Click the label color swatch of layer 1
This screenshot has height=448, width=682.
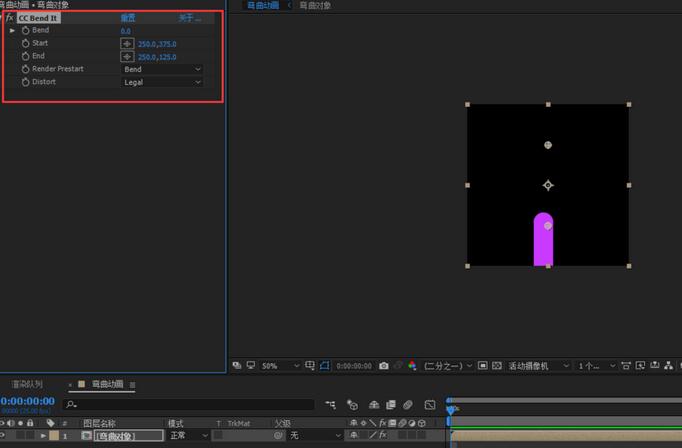tap(54, 435)
